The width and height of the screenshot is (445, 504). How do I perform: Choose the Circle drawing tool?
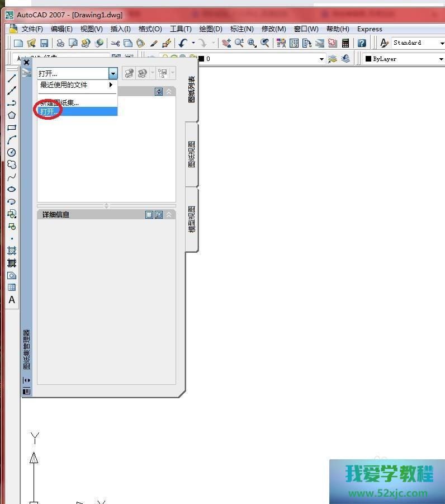(x=12, y=152)
